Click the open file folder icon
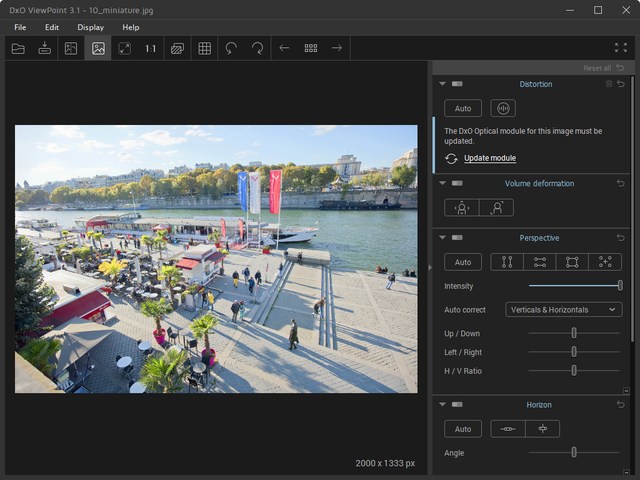This screenshot has height=480, width=640. click(x=18, y=48)
